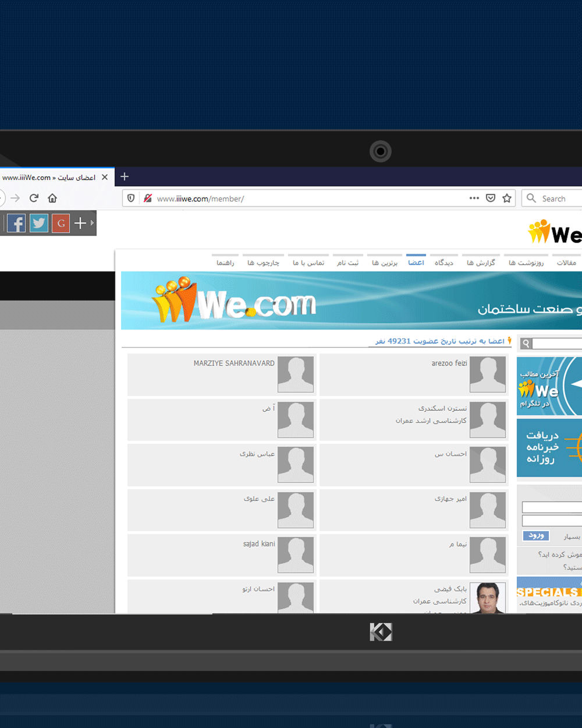Open member arezoo feizi profile link
The height and width of the screenshot is (728, 582).
449,363
